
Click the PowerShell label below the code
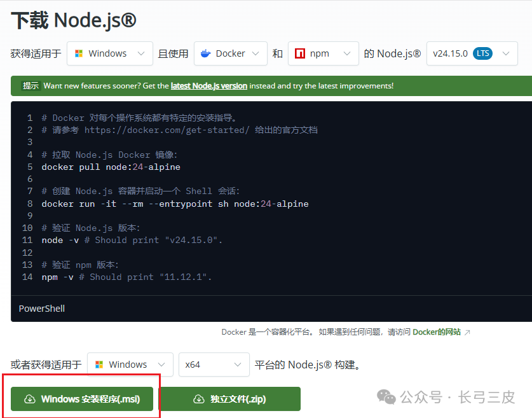(x=42, y=309)
